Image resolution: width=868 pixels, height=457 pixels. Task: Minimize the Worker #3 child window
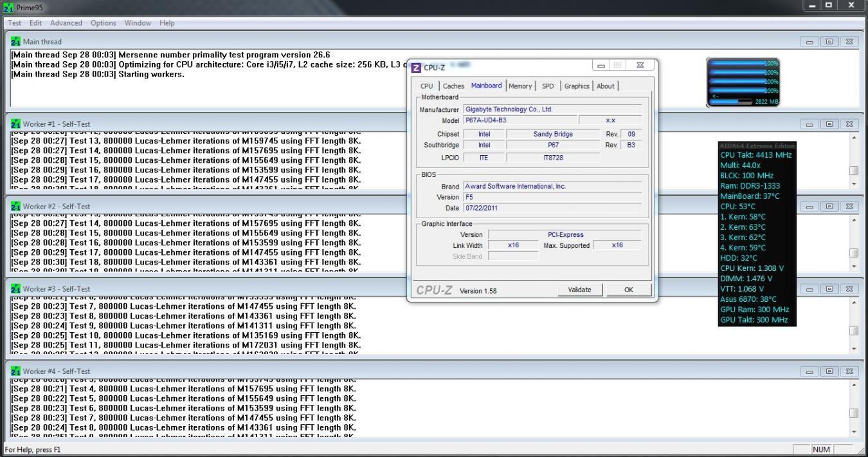[809, 289]
